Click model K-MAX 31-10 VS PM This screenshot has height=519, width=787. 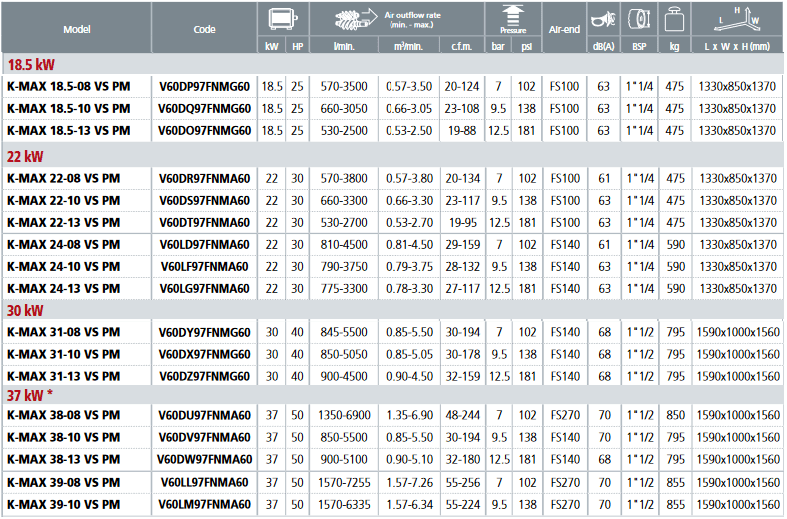[64, 354]
